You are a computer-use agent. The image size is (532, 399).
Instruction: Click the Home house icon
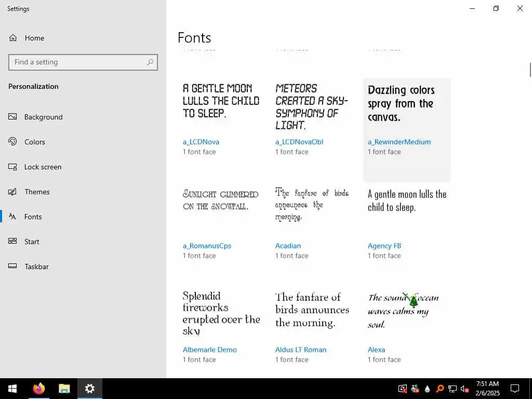[x=13, y=38]
